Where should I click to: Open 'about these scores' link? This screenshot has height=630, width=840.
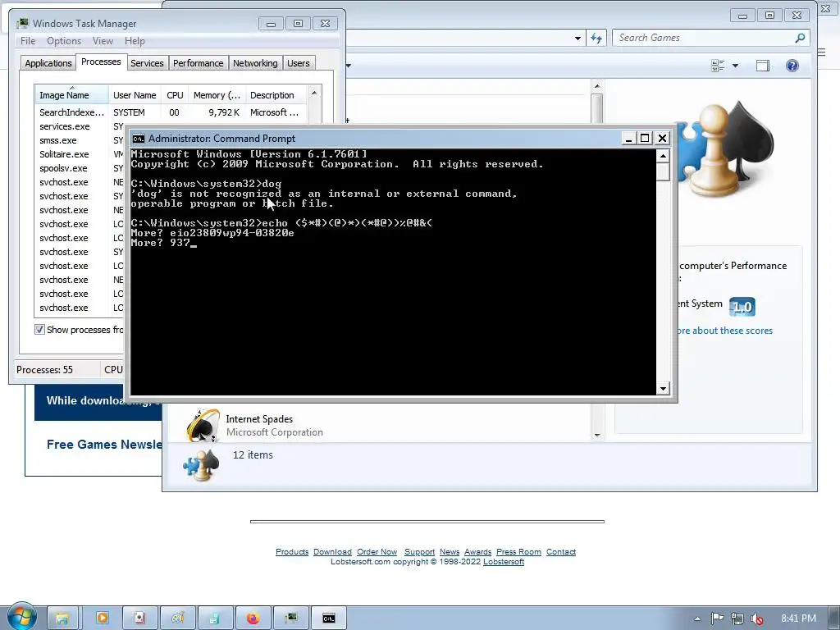pyautogui.click(x=724, y=331)
